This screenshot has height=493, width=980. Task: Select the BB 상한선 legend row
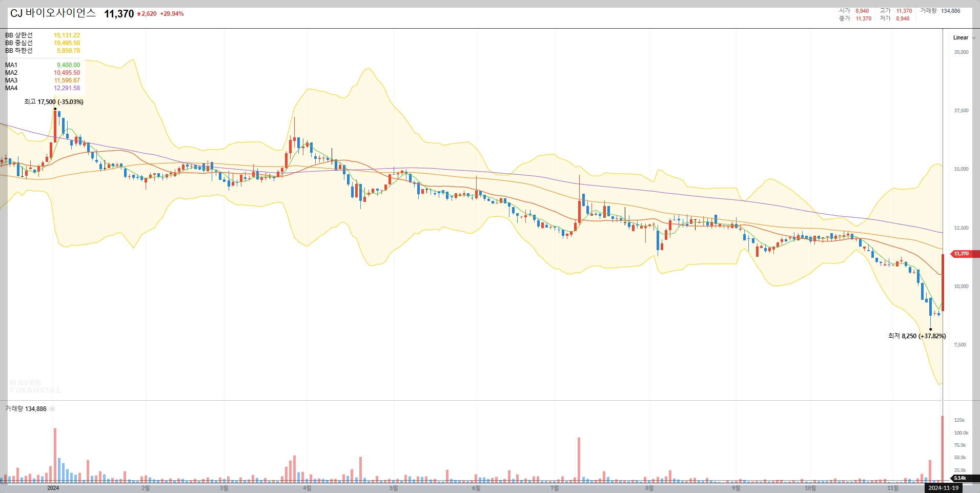pyautogui.click(x=43, y=35)
